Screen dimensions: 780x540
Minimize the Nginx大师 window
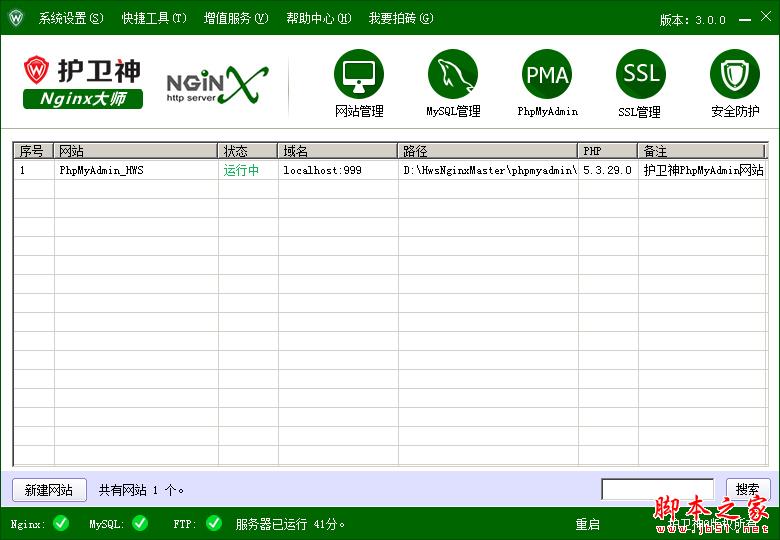[745, 19]
